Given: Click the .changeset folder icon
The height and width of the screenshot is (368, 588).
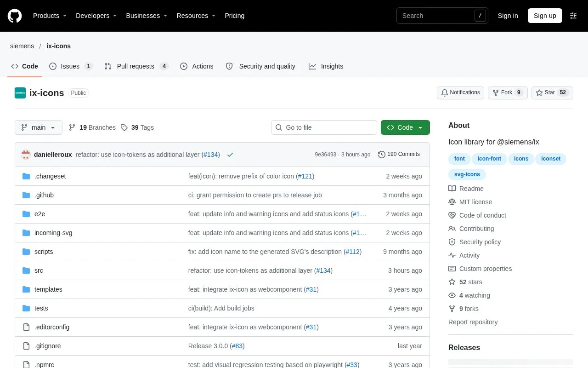Looking at the screenshot, I should (26, 176).
